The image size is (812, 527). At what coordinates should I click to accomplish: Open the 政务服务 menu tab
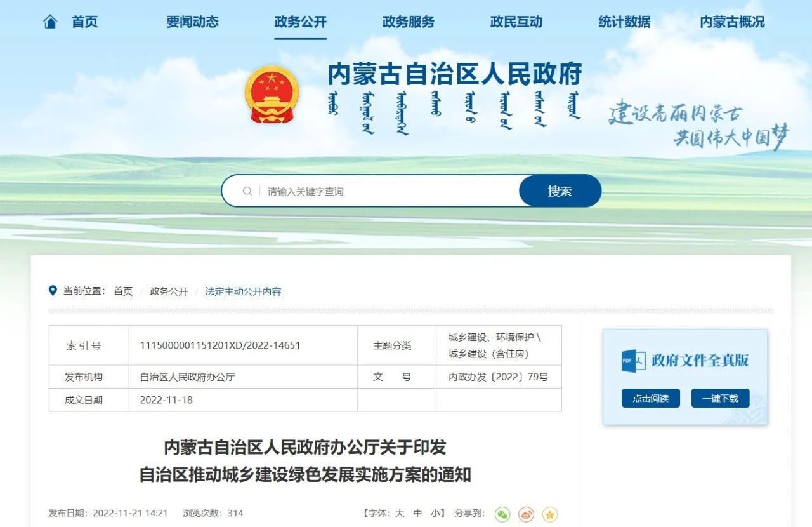click(408, 22)
